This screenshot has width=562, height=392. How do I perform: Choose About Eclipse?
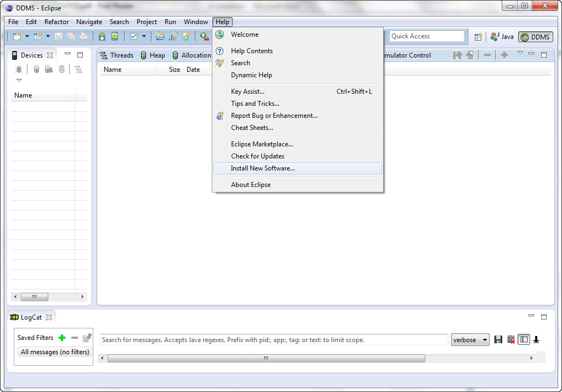coord(298,185)
